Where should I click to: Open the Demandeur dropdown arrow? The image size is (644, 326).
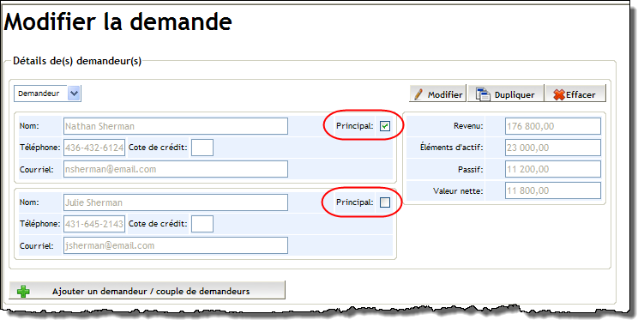coord(74,94)
